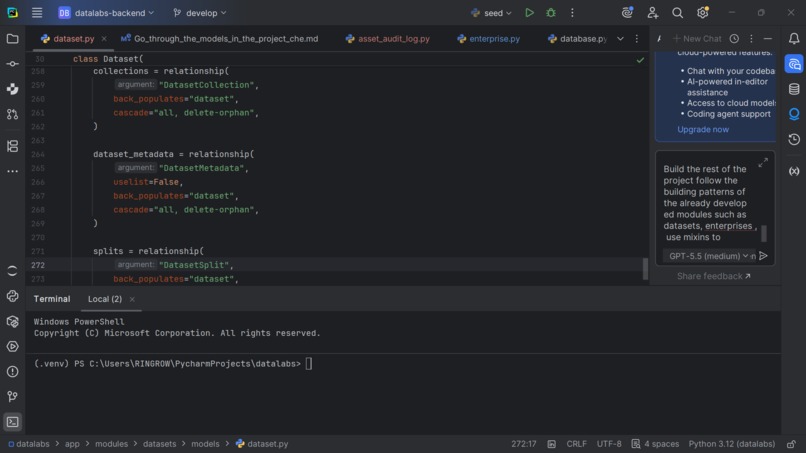Screen dimensions: 806x453
Task: Open Code With Me add-user icon
Action: [652, 13]
